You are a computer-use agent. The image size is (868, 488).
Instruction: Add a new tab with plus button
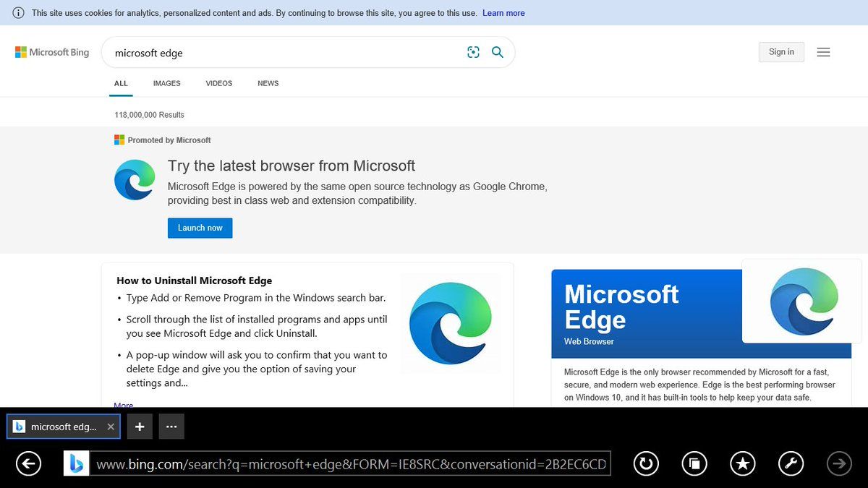tap(140, 427)
